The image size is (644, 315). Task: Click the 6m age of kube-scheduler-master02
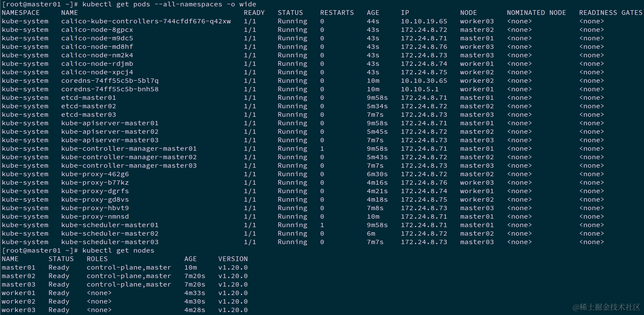[371, 233]
